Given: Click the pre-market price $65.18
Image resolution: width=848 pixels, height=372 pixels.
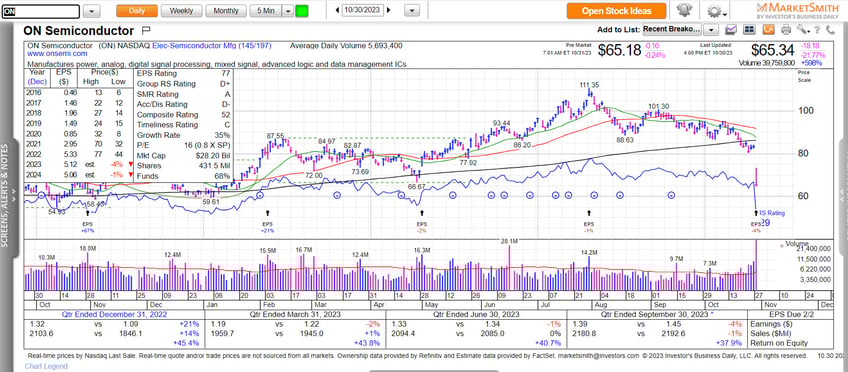Looking at the screenshot, I should (x=619, y=50).
